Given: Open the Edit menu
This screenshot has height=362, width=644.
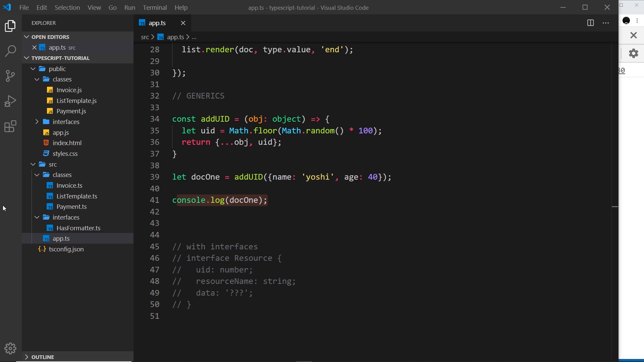Looking at the screenshot, I should click(42, 7).
